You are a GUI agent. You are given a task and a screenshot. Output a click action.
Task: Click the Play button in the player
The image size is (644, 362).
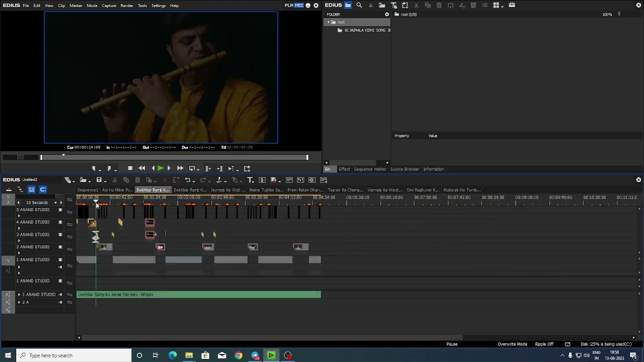coord(160,168)
